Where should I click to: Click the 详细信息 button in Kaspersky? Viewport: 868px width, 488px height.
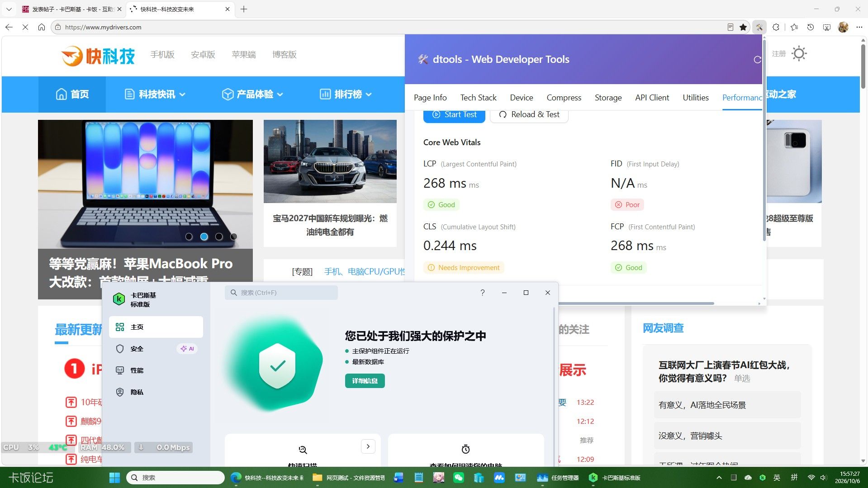[365, 381]
